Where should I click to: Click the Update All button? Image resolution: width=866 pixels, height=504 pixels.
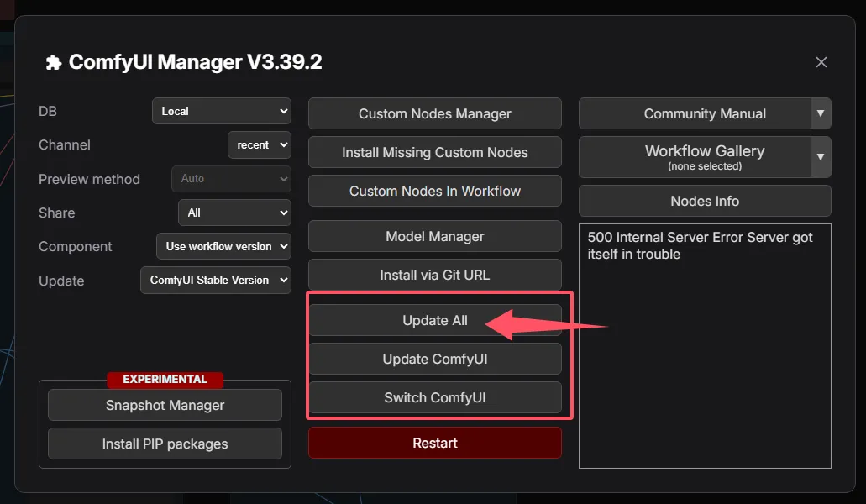(x=434, y=320)
